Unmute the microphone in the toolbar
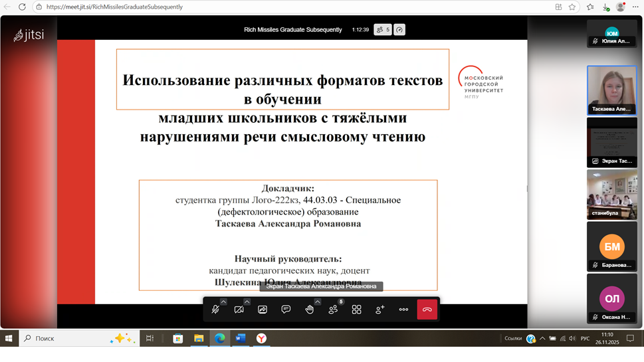 pos(215,310)
